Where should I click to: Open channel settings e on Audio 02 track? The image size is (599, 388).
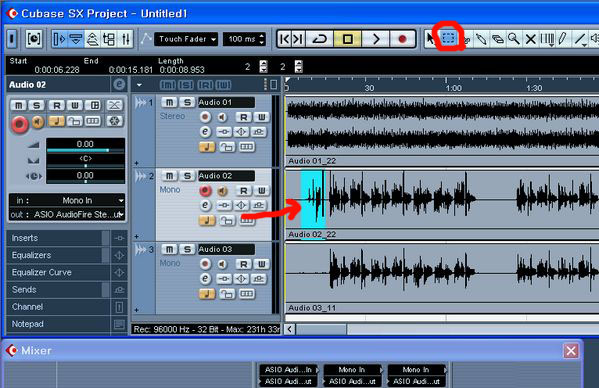[206, 205]
